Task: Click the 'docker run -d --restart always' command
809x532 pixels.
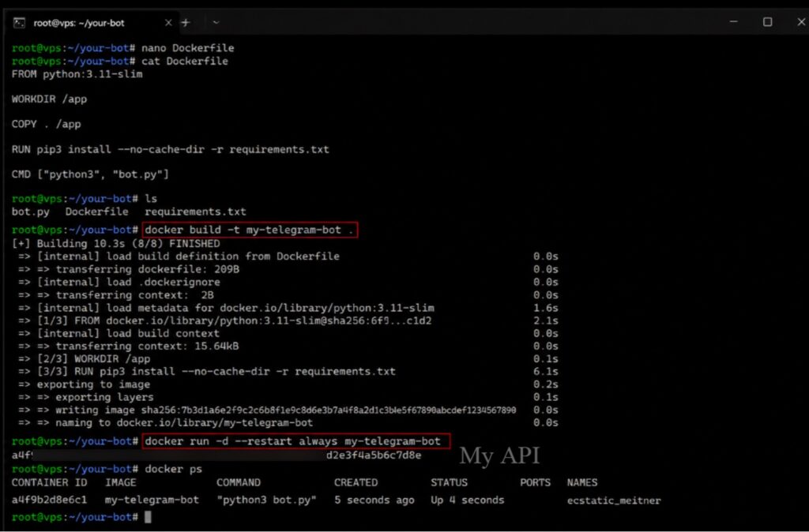Action: coord(295,441)
